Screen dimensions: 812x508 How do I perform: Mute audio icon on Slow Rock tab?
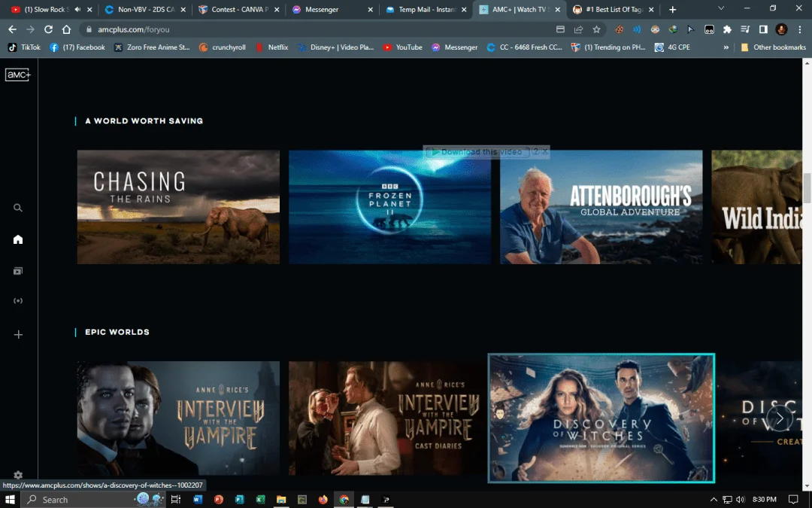(77, 9)
